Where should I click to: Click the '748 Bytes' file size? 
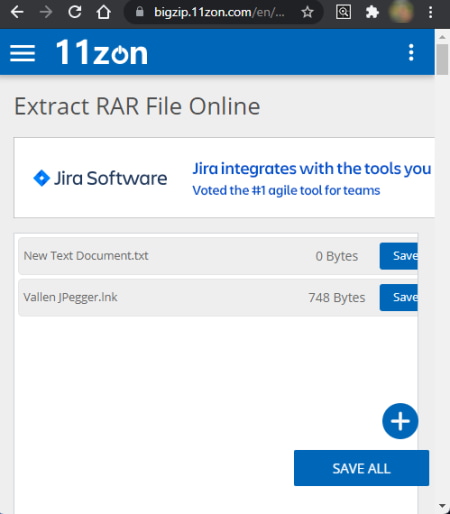(x=337, y=297)
